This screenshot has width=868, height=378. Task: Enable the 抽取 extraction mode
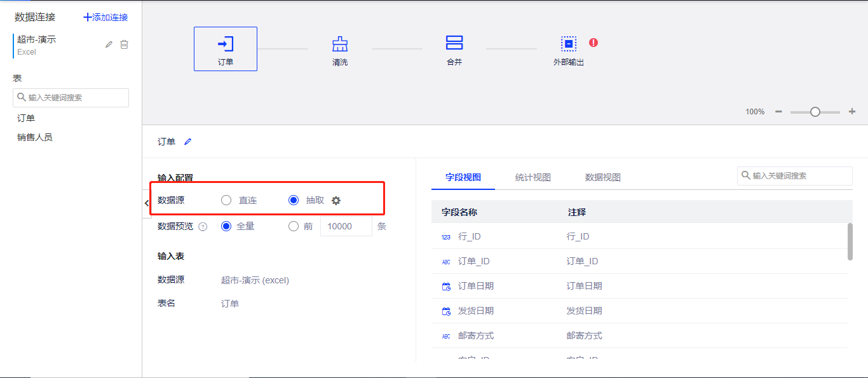[293, 199]
